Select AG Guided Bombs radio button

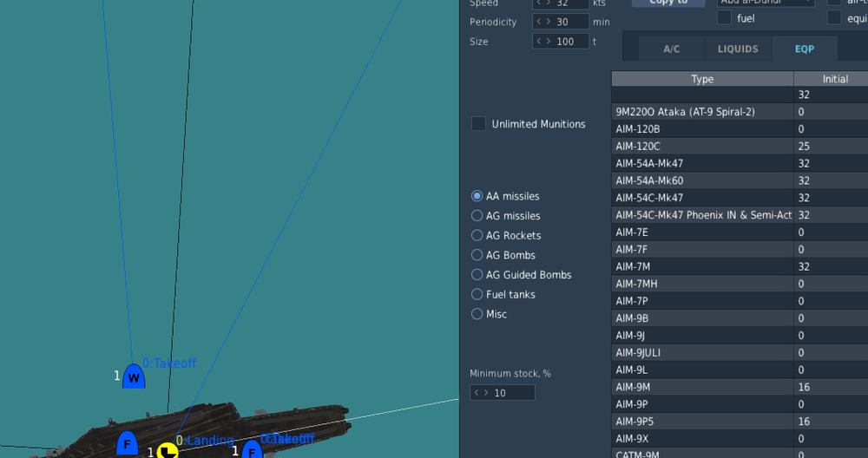click(x=477, y=274)
